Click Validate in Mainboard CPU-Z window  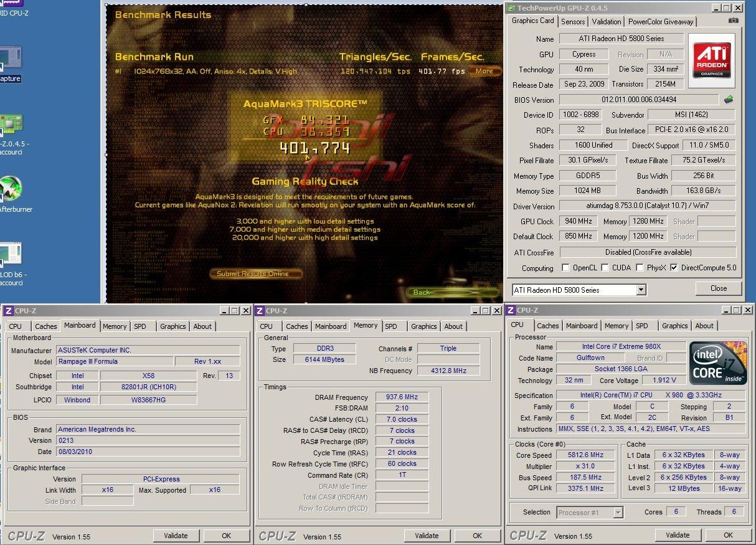coord(176,535)
